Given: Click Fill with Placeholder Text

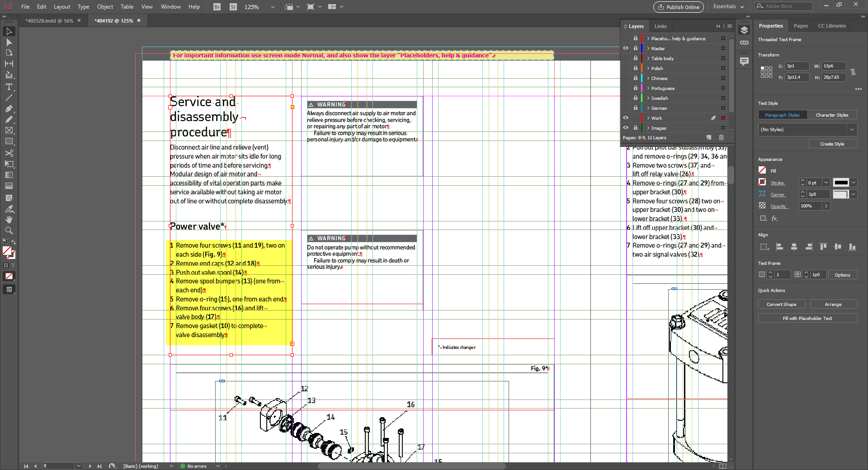Looking at the screenshot, I should [x=807, y=318].
